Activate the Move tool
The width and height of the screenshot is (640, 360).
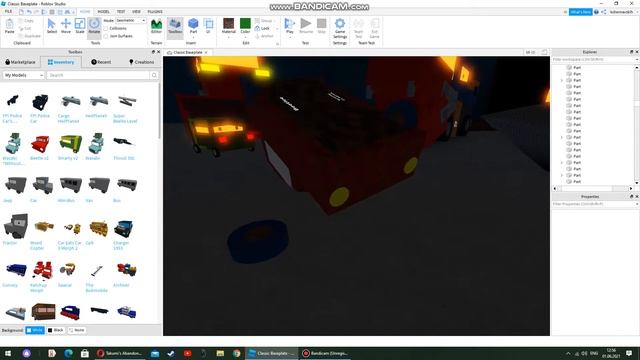66,26
